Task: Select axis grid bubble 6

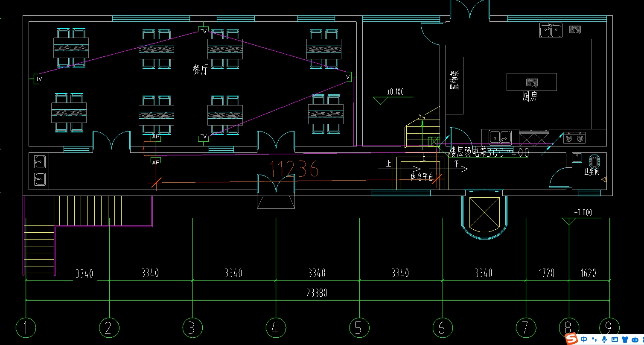Action: tap(443, 328)
